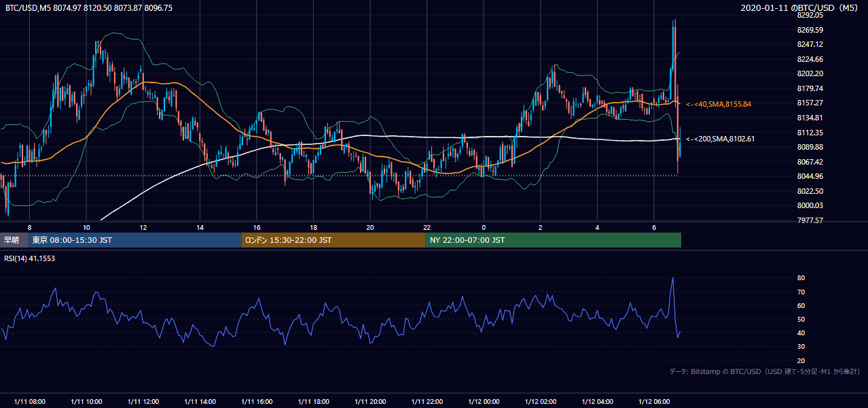Click price axis value 8292.05
This screenshot has width=868, height=408.
[810, 15]
